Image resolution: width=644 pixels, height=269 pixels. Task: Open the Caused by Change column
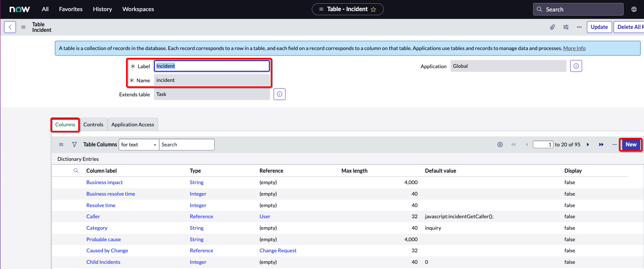tap(107, 250)
